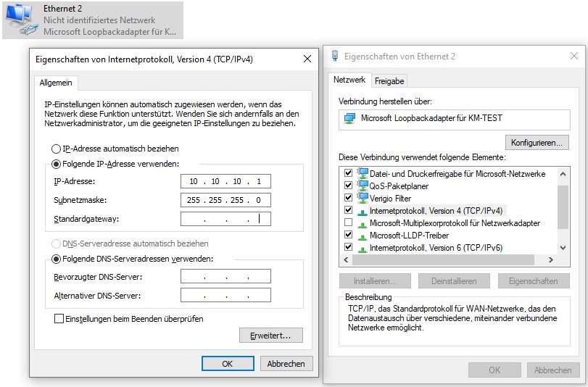Check Einstellungen beim Beenden überprüfen
This screenshot has width=588, height=387.
point(59,319)
